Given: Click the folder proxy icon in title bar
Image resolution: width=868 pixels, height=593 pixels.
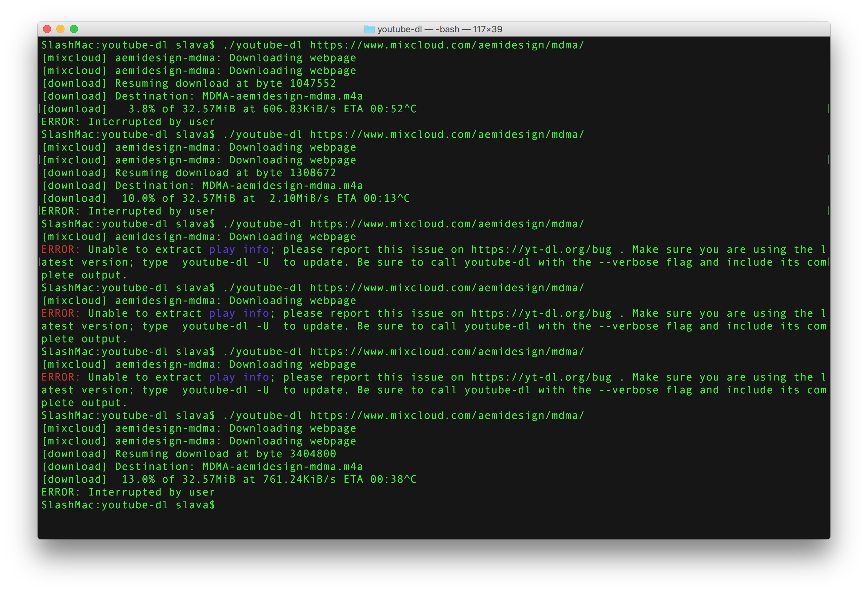Looking at the screenshot, I should pos(369,29).
